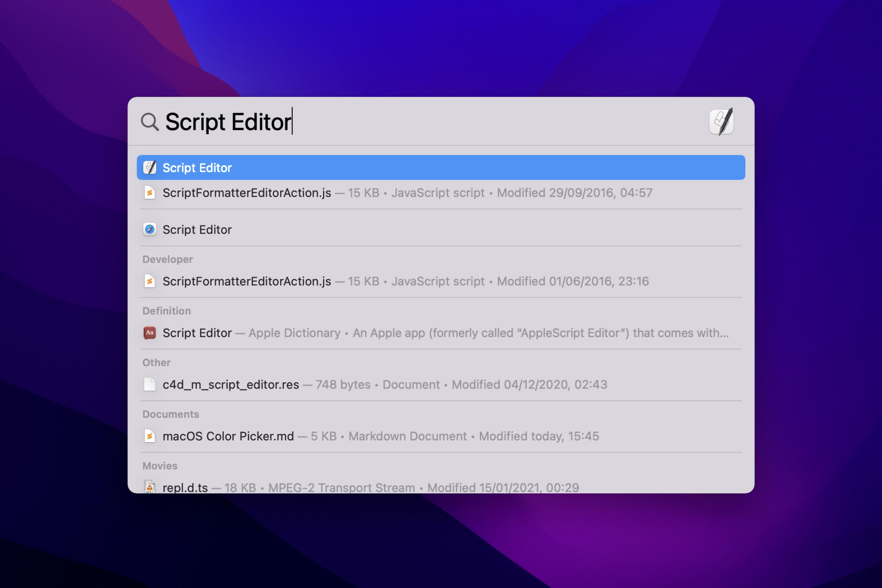Select the Safari Script Editor web suggestion
This screenshot has height=588, width=882.
441,229
